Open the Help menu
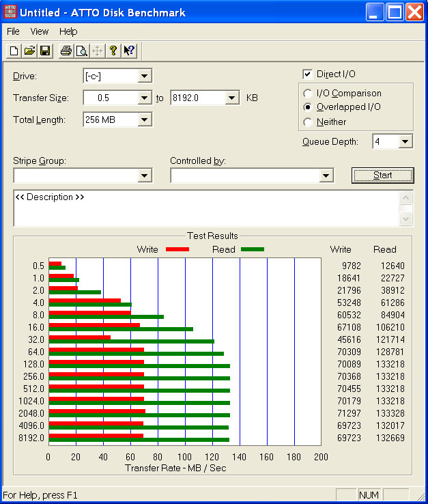 pos(68,31)
